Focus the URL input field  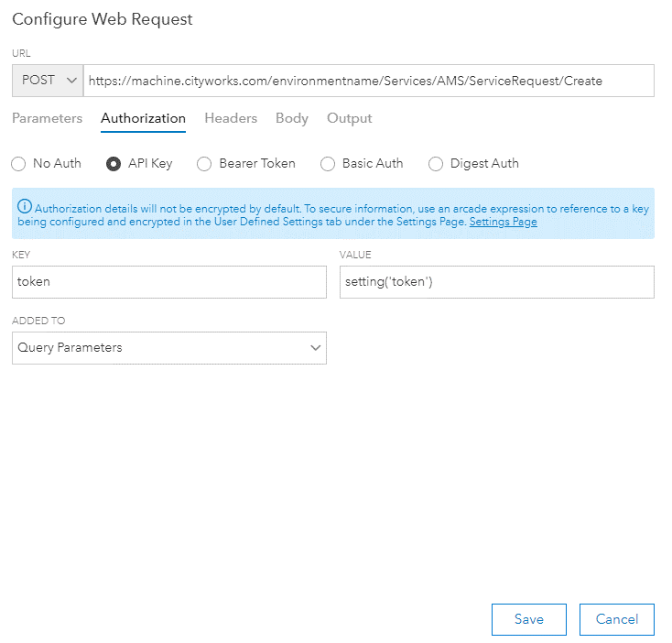pos(369,81)
